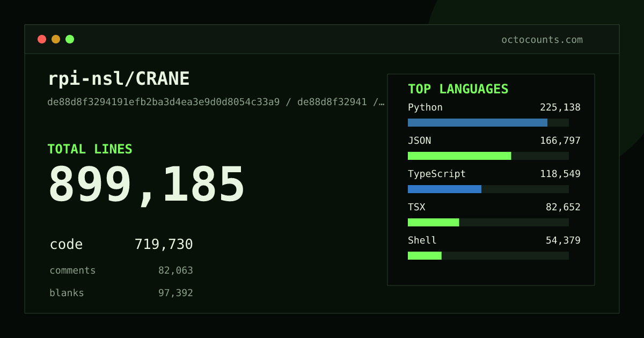644x338 pixels.
Task: Open the octocounts.com link
Action: point(542,40)
